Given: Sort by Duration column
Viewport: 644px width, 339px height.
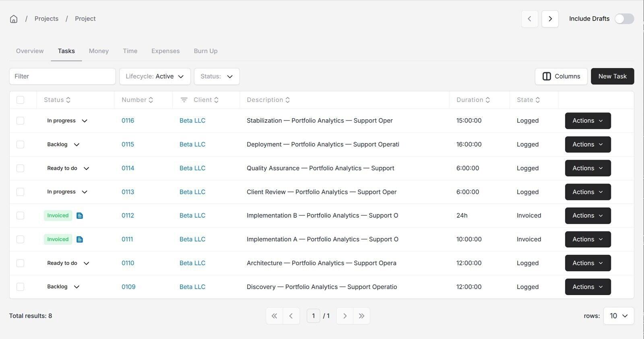Looking at the screenshot, I should (473, 100).
